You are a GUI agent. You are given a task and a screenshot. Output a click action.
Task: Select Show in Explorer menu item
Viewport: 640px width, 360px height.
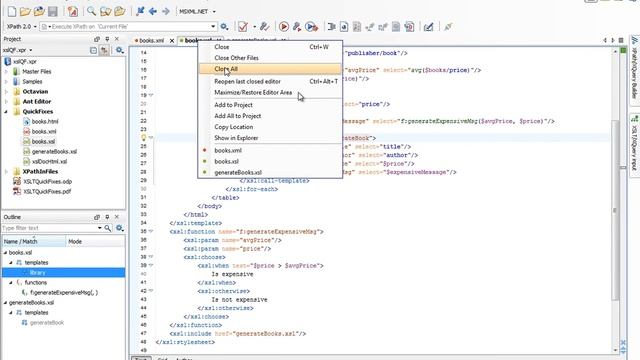tap(270, 138)
